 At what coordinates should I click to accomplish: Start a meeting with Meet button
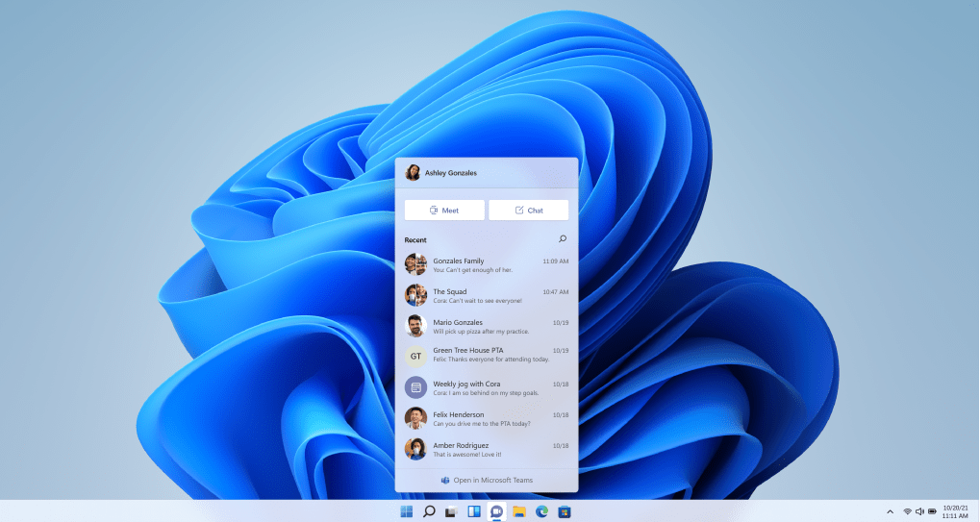click(x=444, y=210)
